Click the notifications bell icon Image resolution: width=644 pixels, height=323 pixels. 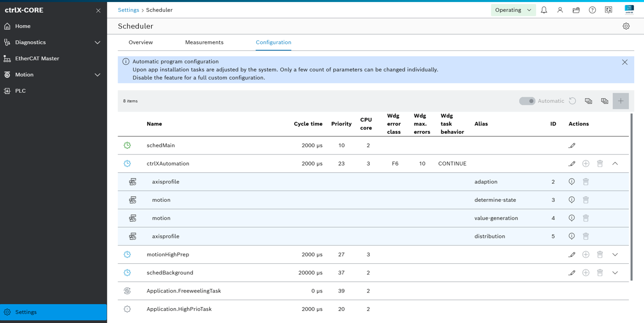pyautogui.click(x=544, y=10)
